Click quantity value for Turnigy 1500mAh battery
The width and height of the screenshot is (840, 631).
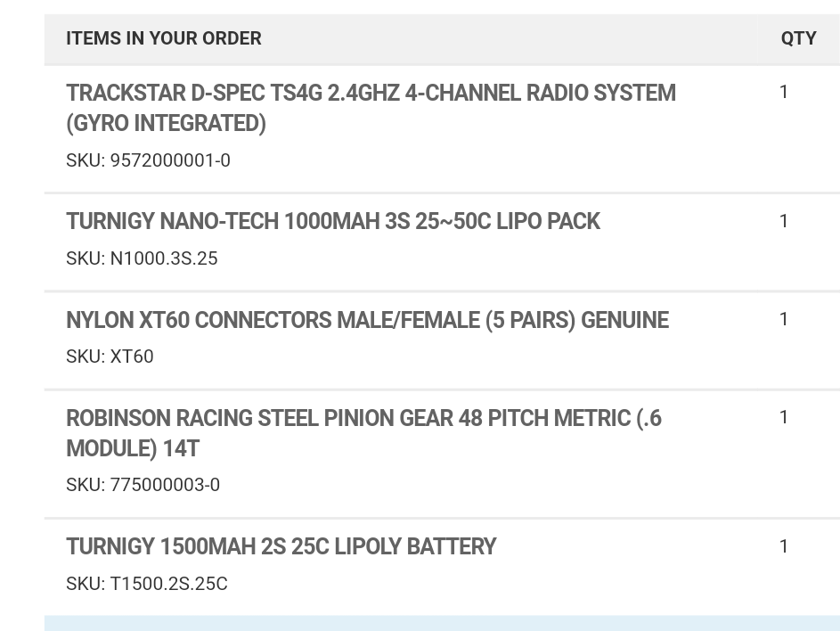point(784,546)
